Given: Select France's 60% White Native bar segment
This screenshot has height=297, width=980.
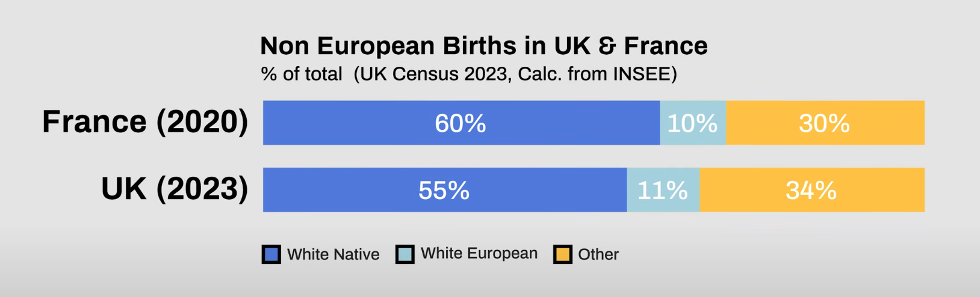Looking at the screenshot, I should [462, 123].
